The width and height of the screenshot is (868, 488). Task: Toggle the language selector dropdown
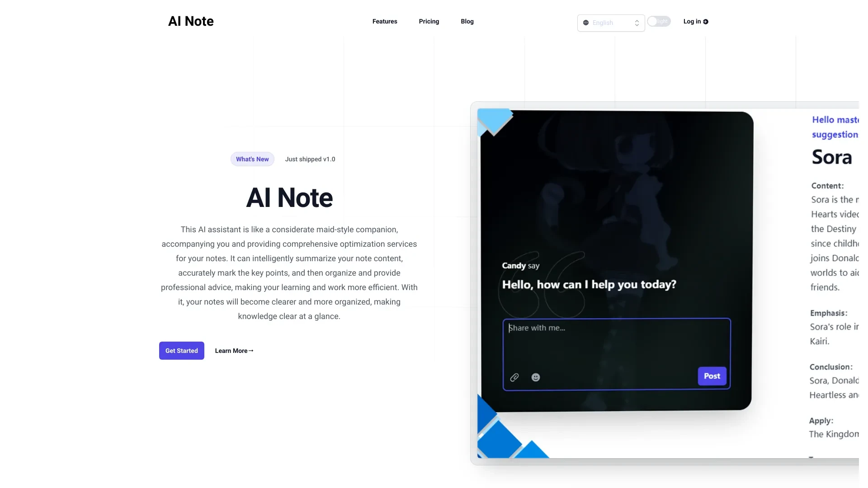[x=610, y=23]
